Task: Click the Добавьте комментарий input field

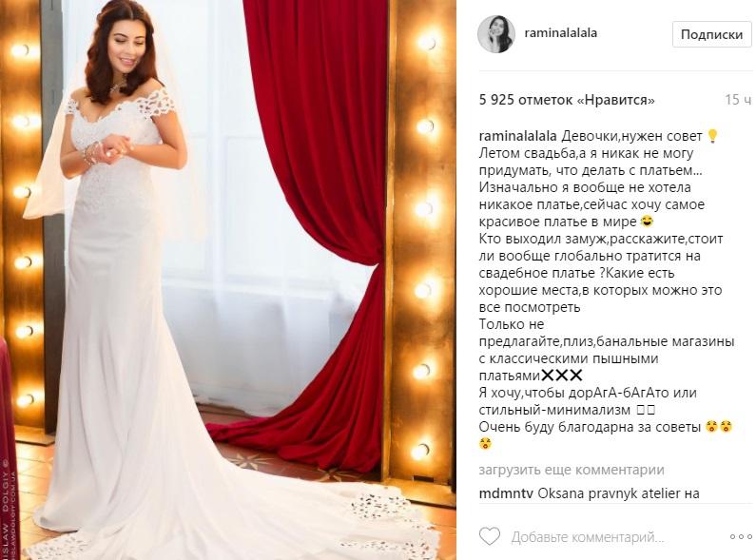Action: pyautogui.click(x=588, y=537)
